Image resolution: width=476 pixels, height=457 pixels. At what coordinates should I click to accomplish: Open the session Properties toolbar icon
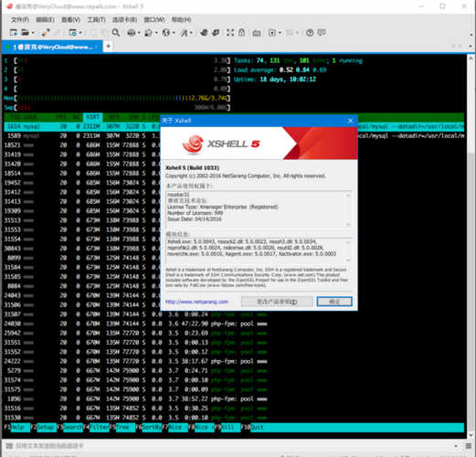[72, 33]
